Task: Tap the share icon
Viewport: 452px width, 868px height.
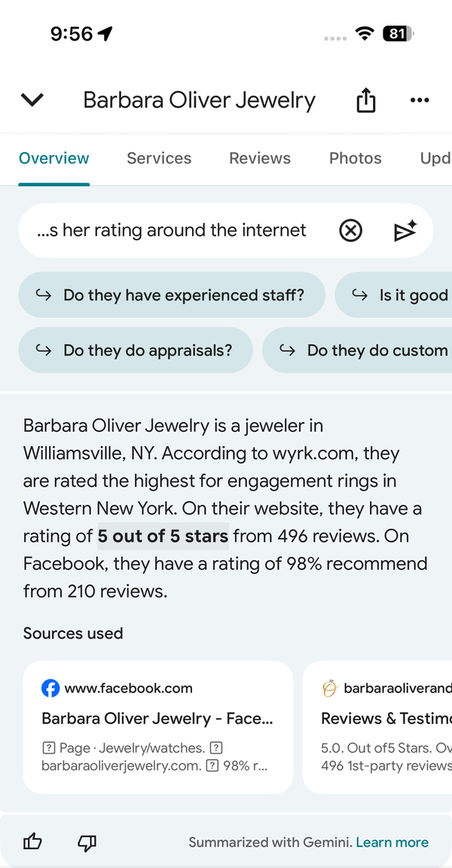Action: coord(365,100)
